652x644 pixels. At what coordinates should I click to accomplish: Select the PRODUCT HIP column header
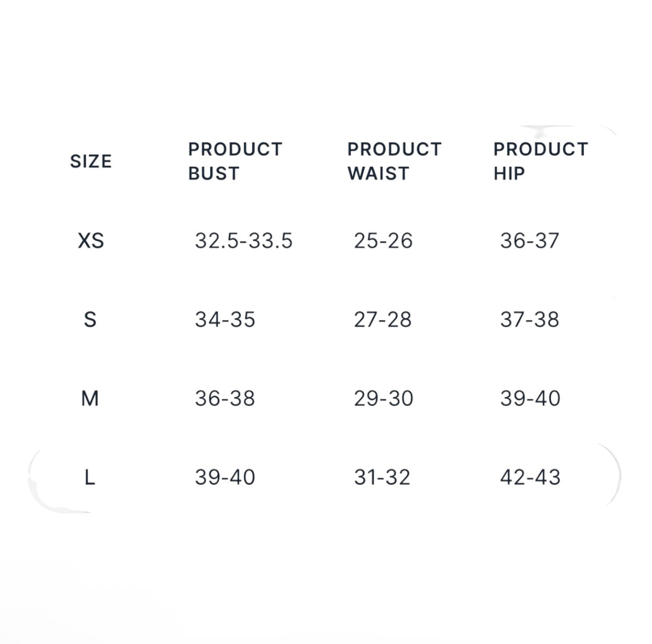coord(541,162)
